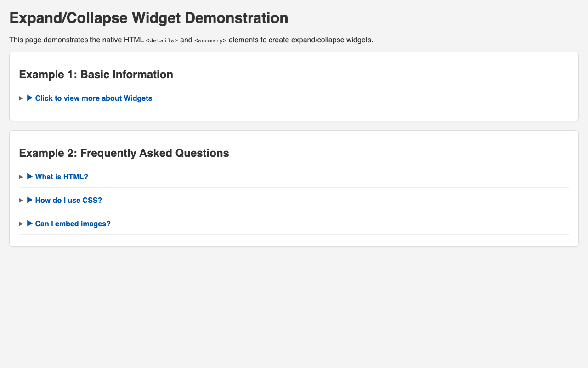Click the gray triangle before "Can I embed images?"

(x=20, y=224)
